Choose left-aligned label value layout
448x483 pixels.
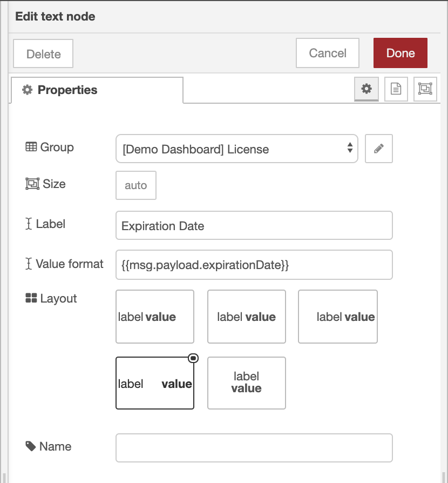pyautogui.click(x=155, y=317)
